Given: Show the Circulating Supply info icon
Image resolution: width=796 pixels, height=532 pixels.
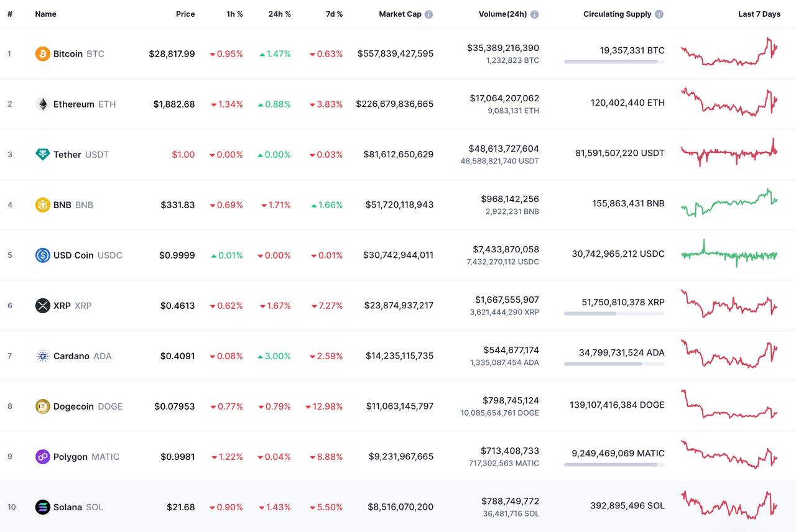Looking at the screenshot, I should [659, 14].
